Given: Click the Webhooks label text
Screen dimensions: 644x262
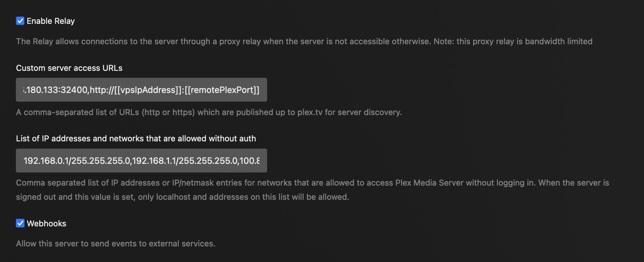Looking at the screenshot, I should pyautogui.click(x=46, y=223).
